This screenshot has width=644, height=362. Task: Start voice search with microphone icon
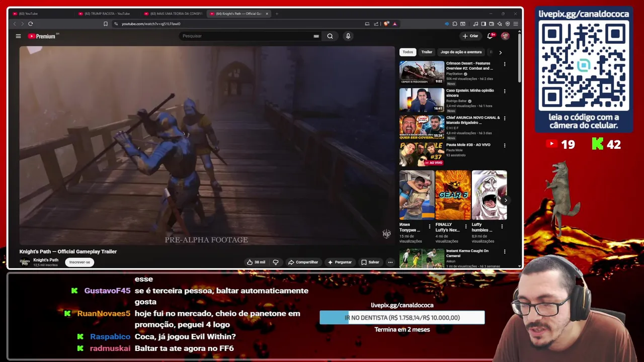click(x=348, y=36)
